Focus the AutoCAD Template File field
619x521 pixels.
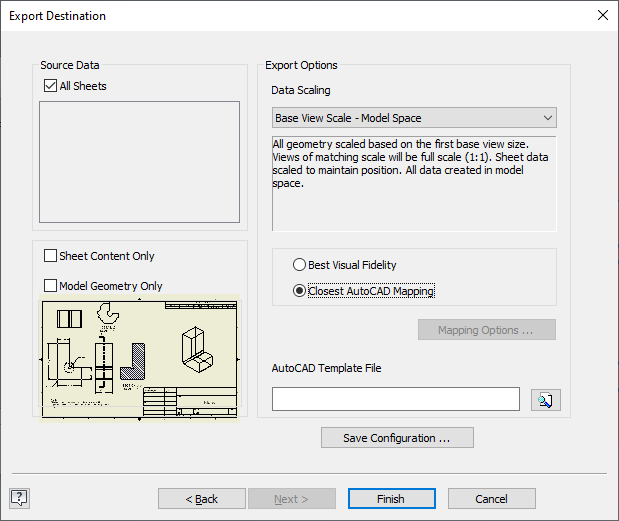pos(396,399)
